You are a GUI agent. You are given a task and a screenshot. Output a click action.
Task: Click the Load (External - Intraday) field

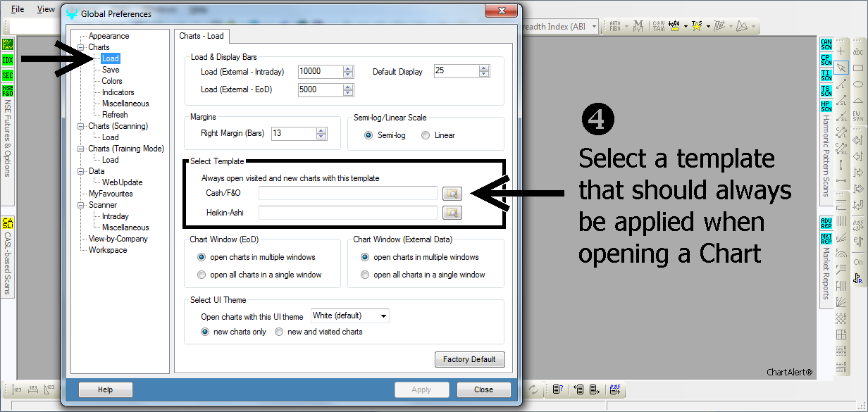[325, 71]
